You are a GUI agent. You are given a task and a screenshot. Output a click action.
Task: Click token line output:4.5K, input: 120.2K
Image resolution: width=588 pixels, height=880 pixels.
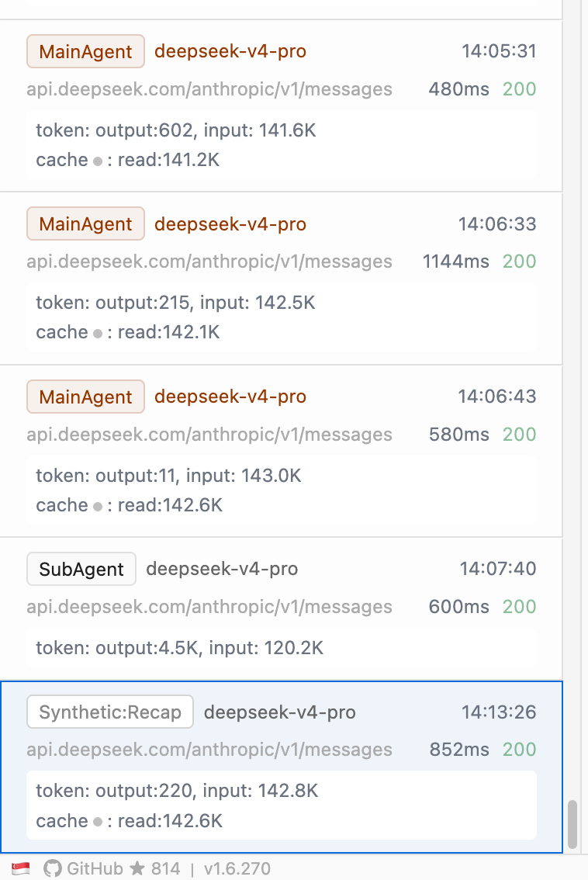(x=180, y=648)
